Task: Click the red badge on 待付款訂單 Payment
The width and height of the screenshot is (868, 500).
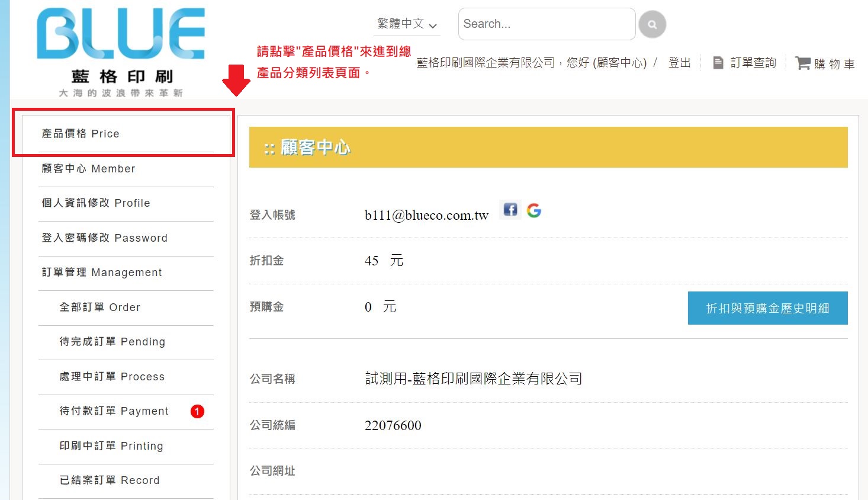Action: (x=197, y=411)
